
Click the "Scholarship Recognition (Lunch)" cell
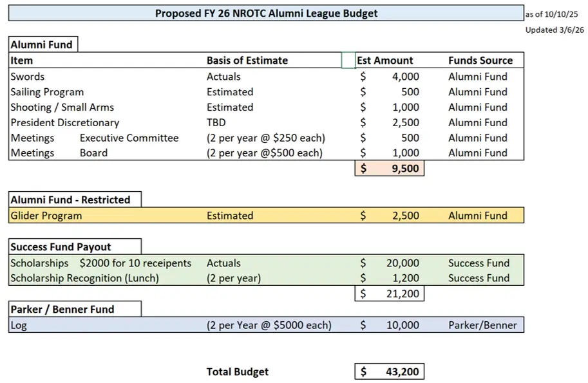84,278
